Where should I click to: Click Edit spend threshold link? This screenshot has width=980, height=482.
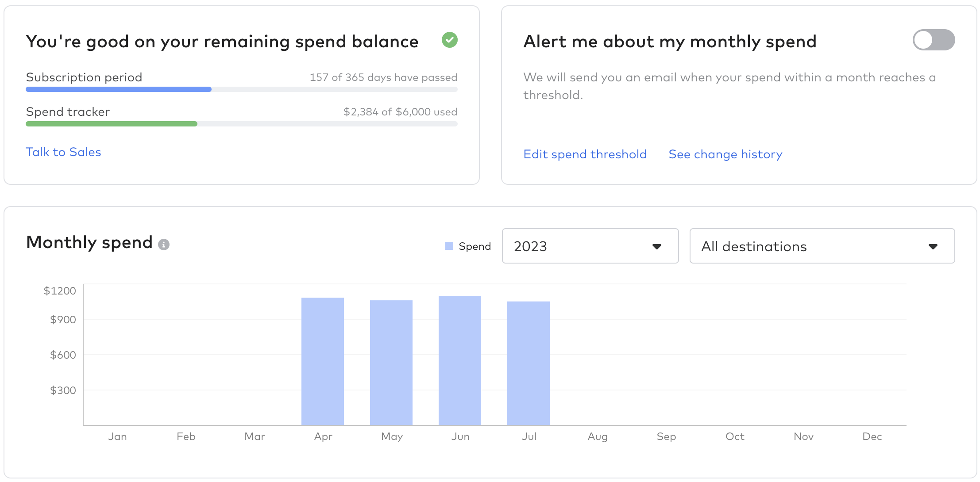(x=585, y=154)
